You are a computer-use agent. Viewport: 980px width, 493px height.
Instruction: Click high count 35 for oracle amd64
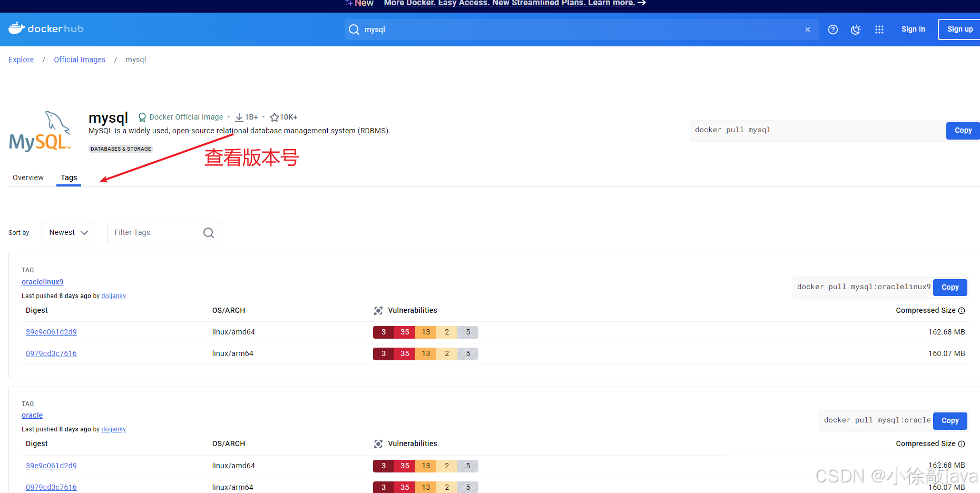tap(405, 466)
